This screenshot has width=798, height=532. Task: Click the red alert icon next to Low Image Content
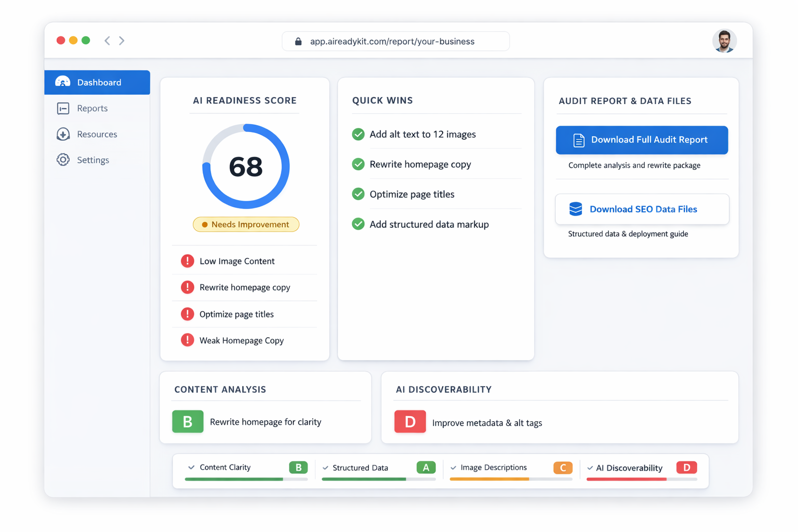click(x=188, y=261)
